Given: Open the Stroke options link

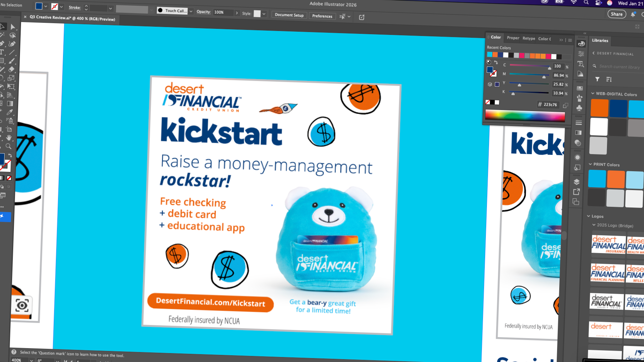Looking at the screenshot, I should 75,7.
